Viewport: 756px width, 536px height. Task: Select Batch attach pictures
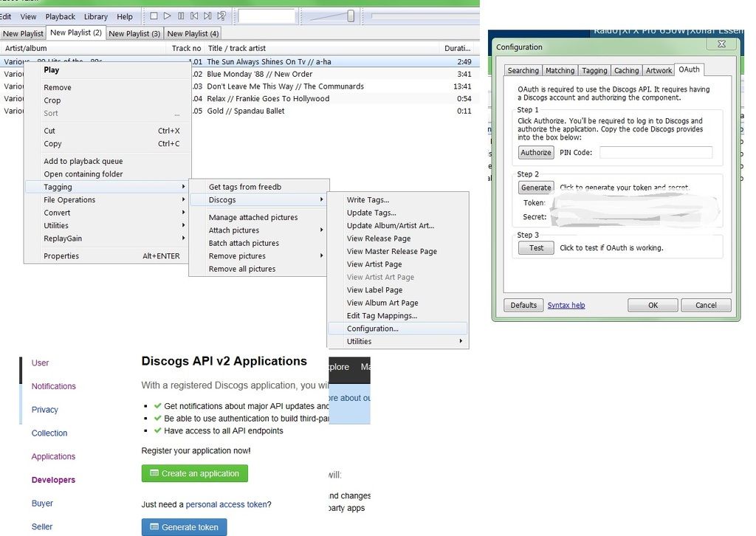point(259,243)
